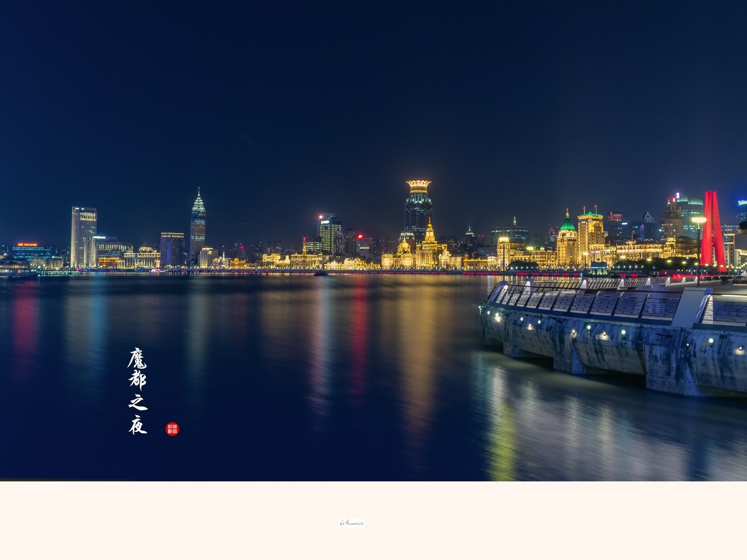Click the building with the red neon sign at far left
The image size is (747, 560).
pyautogui.click(x=30, y=252)
